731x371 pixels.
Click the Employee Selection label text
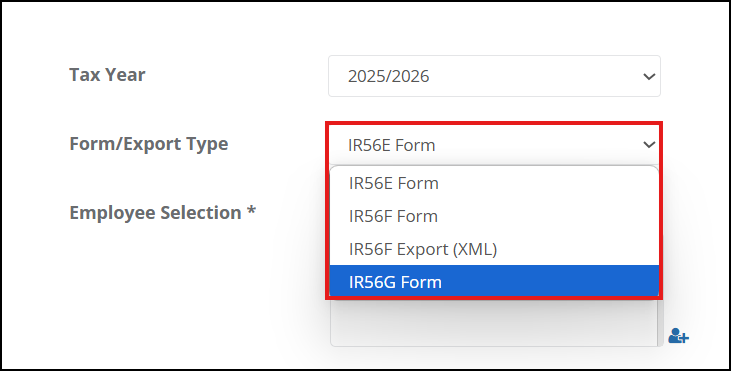pos(155,213)
